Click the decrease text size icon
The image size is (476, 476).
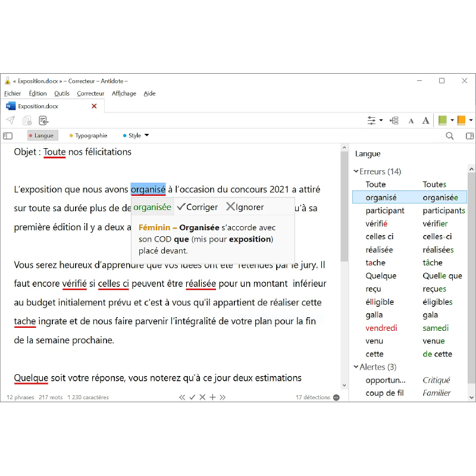click(411, 121)
